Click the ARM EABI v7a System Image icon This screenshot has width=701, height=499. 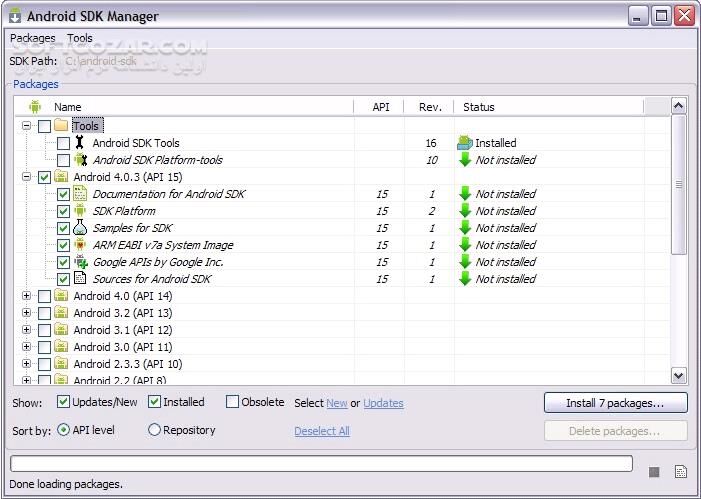point(80,245)
